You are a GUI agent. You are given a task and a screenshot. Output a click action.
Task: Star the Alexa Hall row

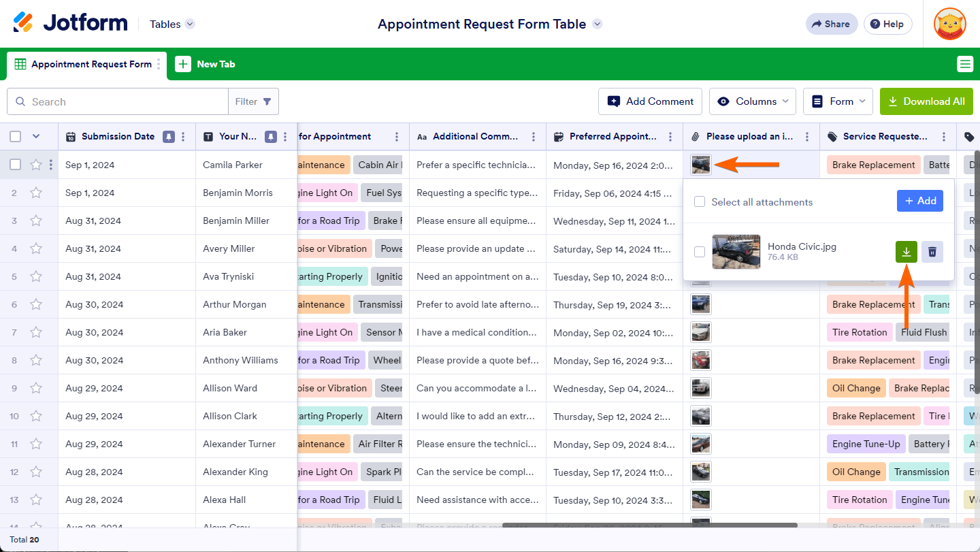pyautogui.click(x=36, y=500)
